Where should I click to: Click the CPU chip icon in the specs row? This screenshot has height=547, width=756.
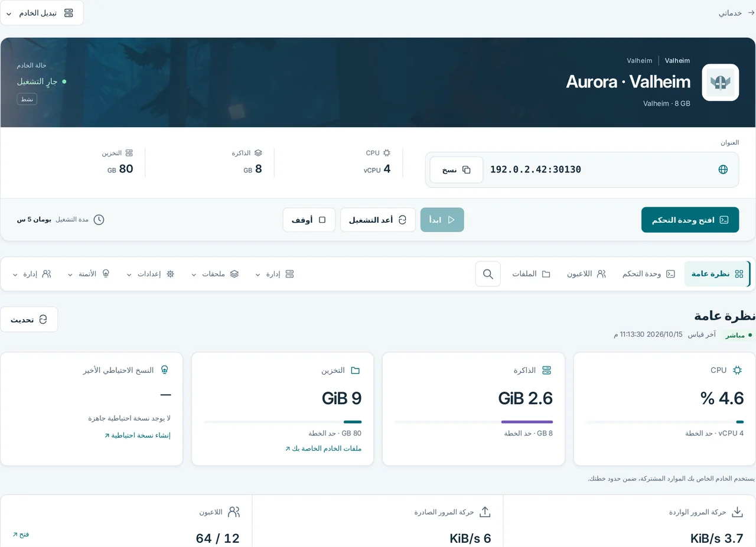pyautogui.click(x=387, y=152)
